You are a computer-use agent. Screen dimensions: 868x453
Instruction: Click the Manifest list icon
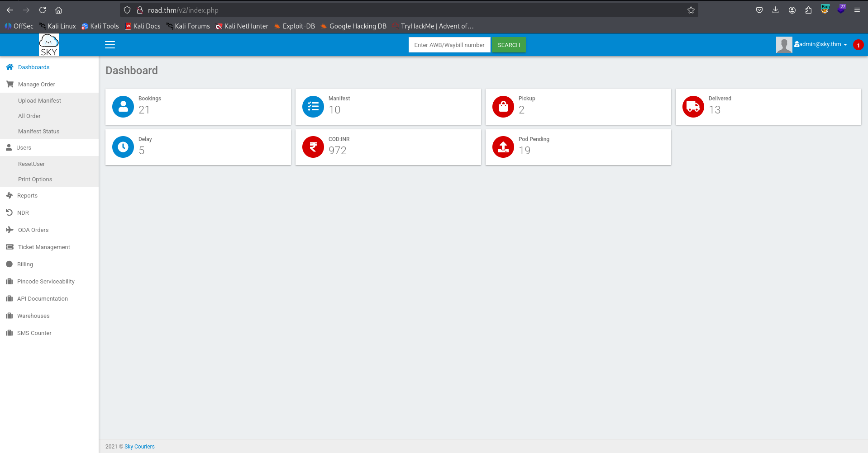pyautogui.click(x=313, y=107)
